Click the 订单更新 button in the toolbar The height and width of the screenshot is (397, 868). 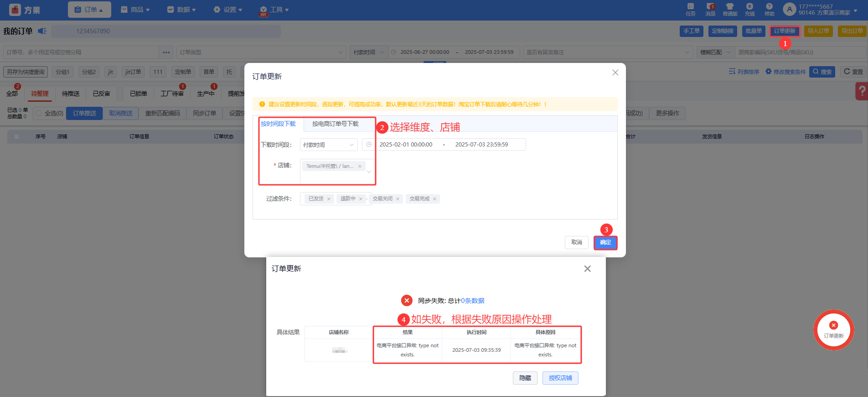click(x=785, y=31)
